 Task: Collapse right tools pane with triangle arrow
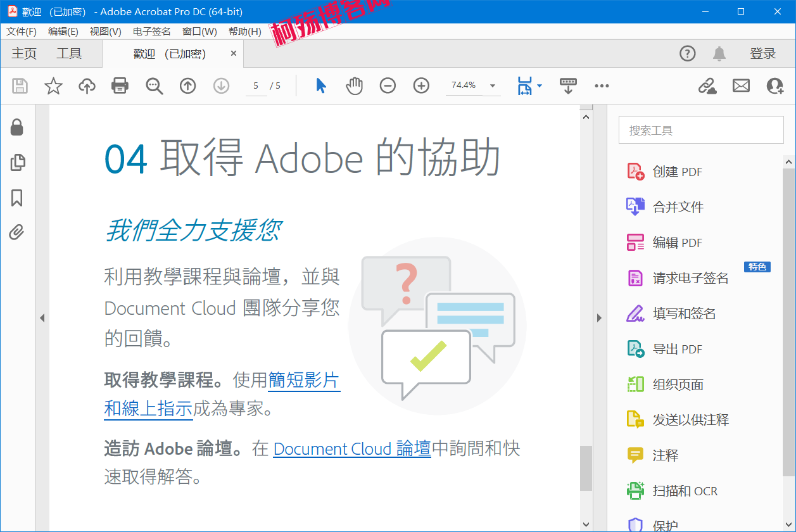click(600, 318)
